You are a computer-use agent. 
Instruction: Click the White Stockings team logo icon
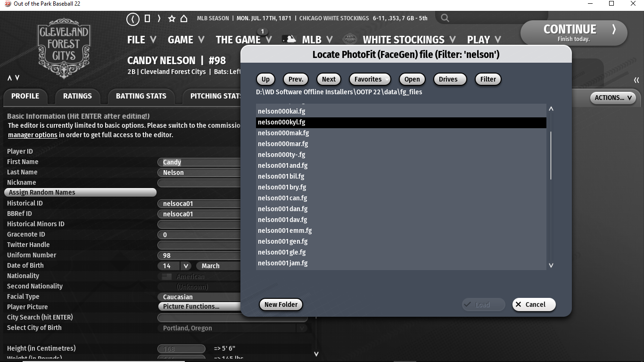pos(350,39)
